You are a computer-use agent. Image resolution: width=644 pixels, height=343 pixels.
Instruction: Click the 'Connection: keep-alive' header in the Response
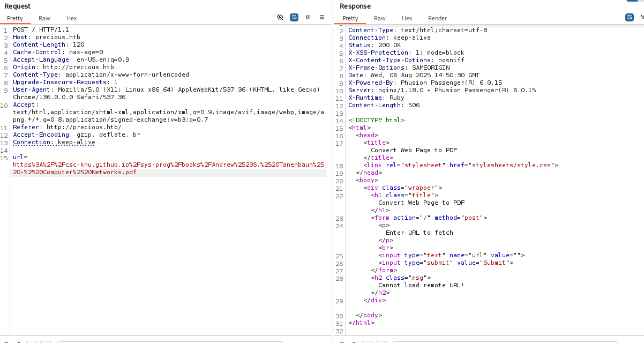click(x=390, y=38)
